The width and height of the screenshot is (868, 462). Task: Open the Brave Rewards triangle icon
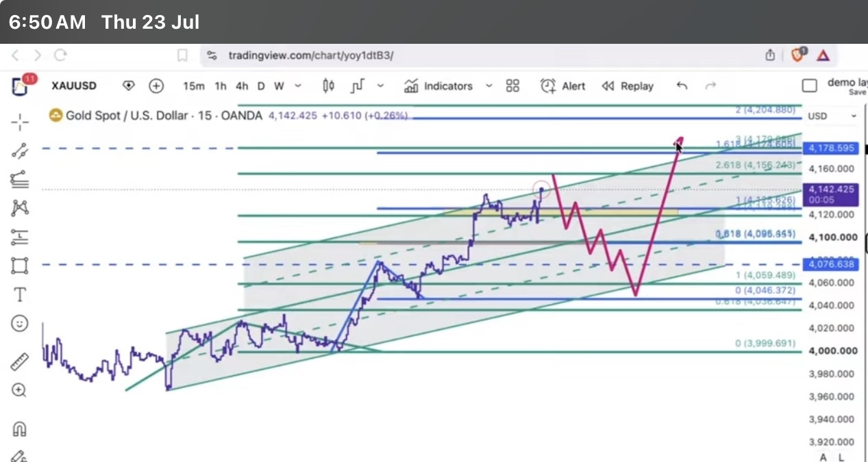[823, 55]
